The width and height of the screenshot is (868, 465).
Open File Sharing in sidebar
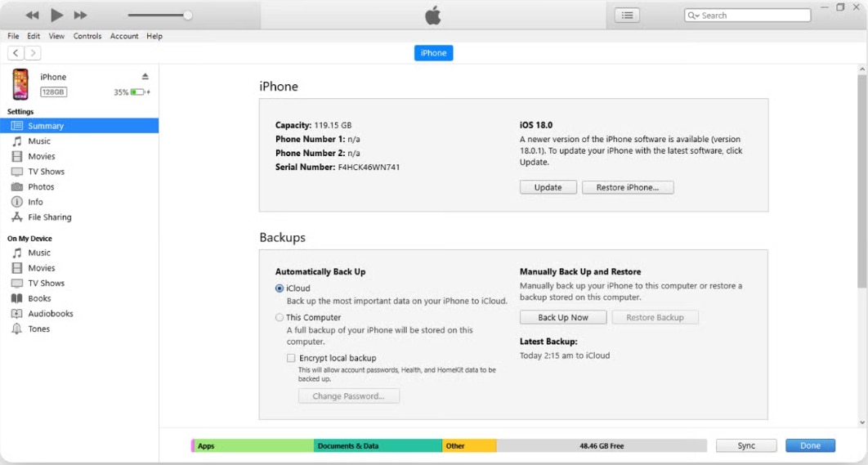49,217
